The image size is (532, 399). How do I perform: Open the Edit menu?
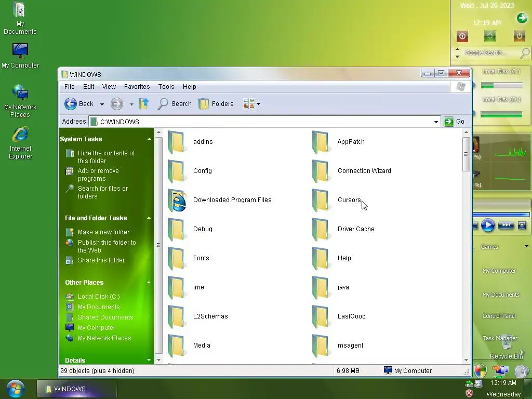tap(88, 87)
